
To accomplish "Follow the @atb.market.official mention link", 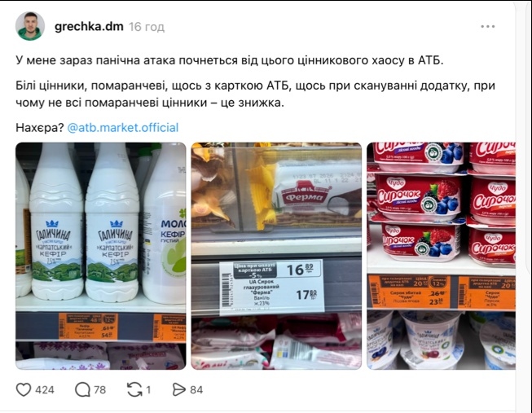I will [123, 128].
